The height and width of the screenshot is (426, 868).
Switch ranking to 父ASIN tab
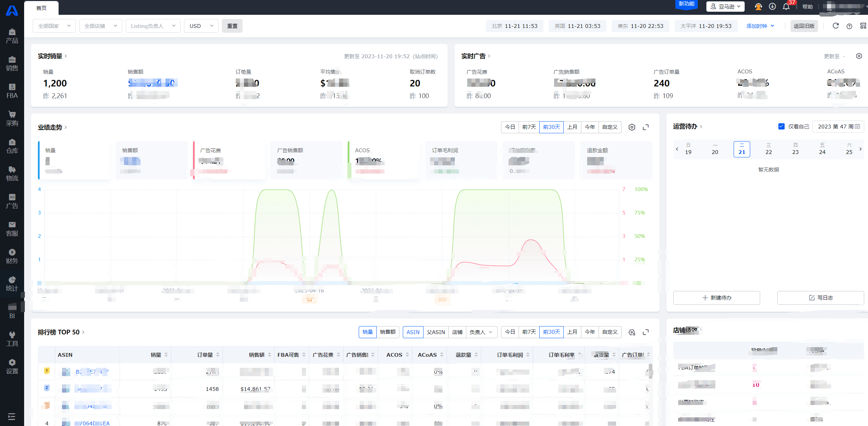click(436, 332)
